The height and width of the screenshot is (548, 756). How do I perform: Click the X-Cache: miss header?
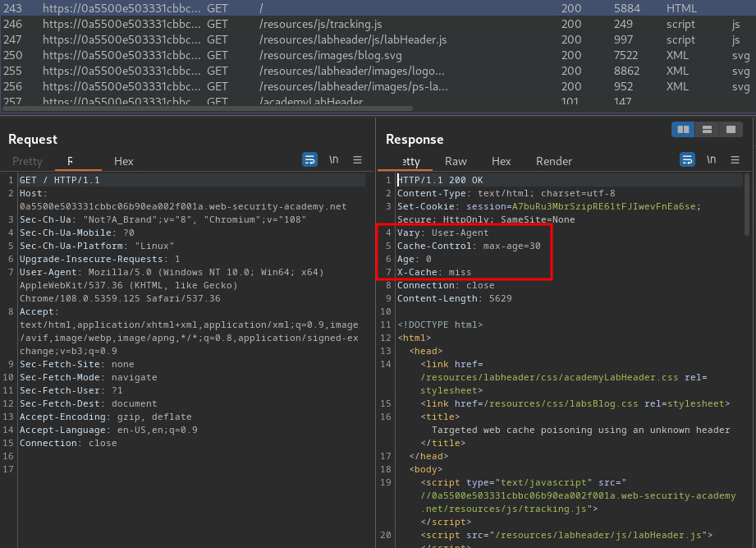pos(434,272)
